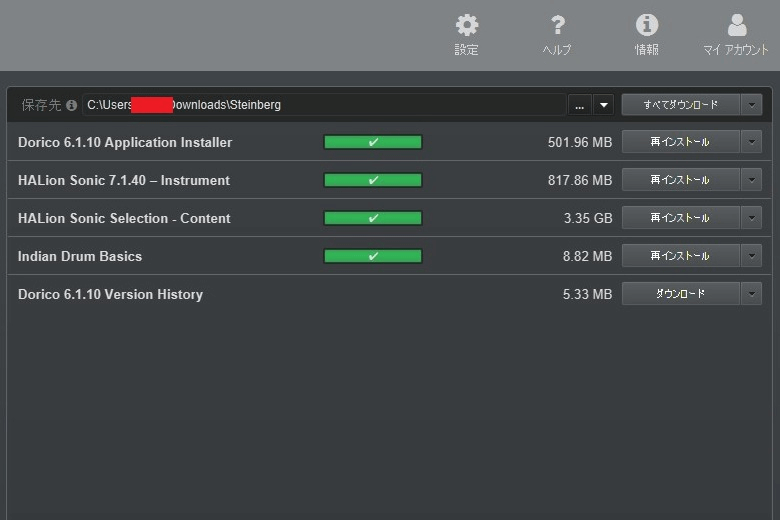Viewport: 780px width, 520px height.
Task: Click the browse "..." button for download path
Action: click(x=579, y=105)
